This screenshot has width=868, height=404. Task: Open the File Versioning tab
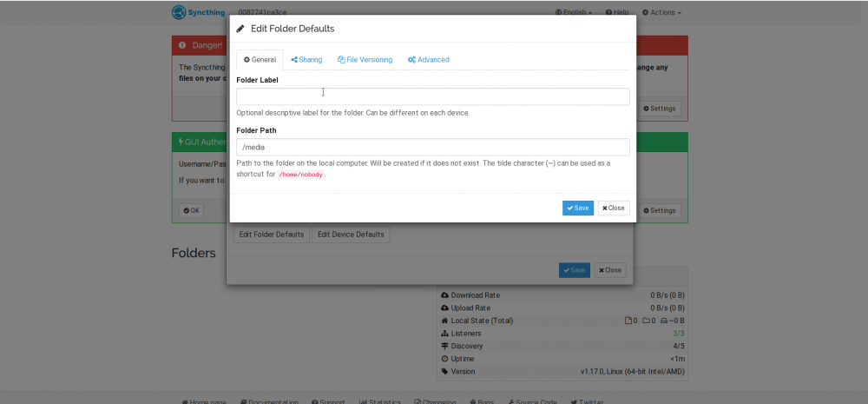tap(365, 60)
